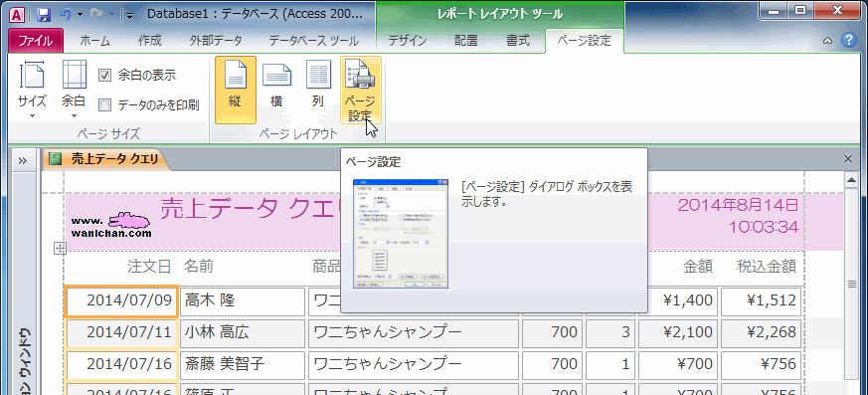Switch to the ホーム ribbon tab
The width and height of the screenshot is (868, 395).
95,41
